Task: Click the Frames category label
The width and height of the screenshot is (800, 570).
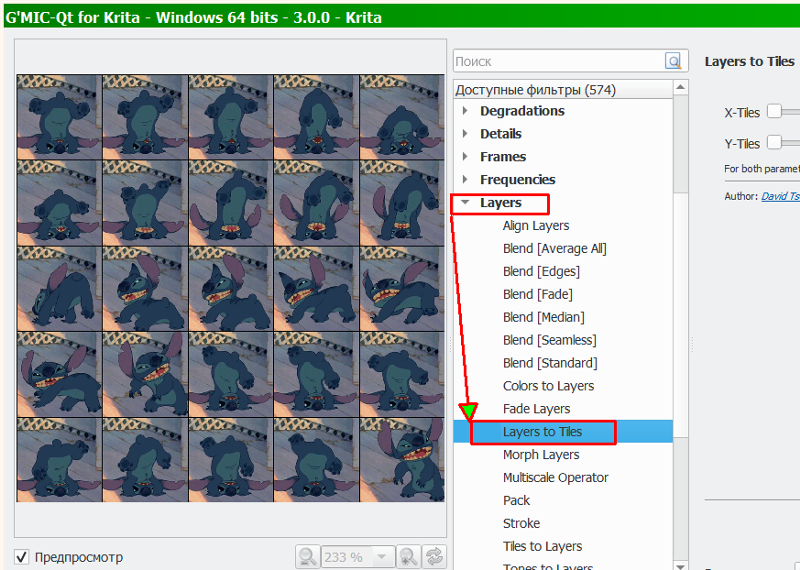Action: click(503, 157)
